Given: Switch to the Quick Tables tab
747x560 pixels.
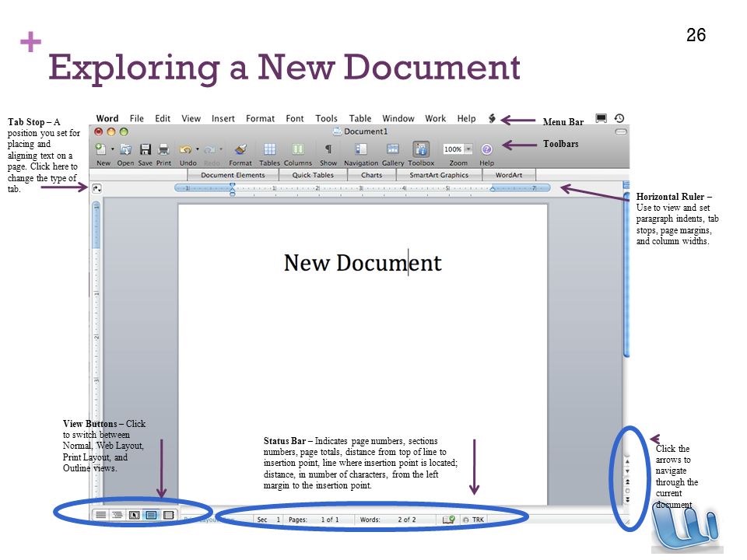Looking at the screenshot, I should click(x=313, y=175).
